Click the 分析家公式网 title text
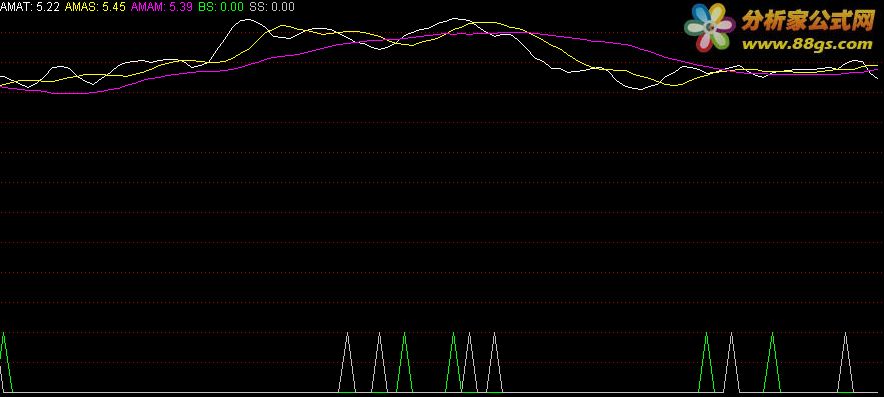The width and height of the screenshot is (884, 397). point(807,21)
